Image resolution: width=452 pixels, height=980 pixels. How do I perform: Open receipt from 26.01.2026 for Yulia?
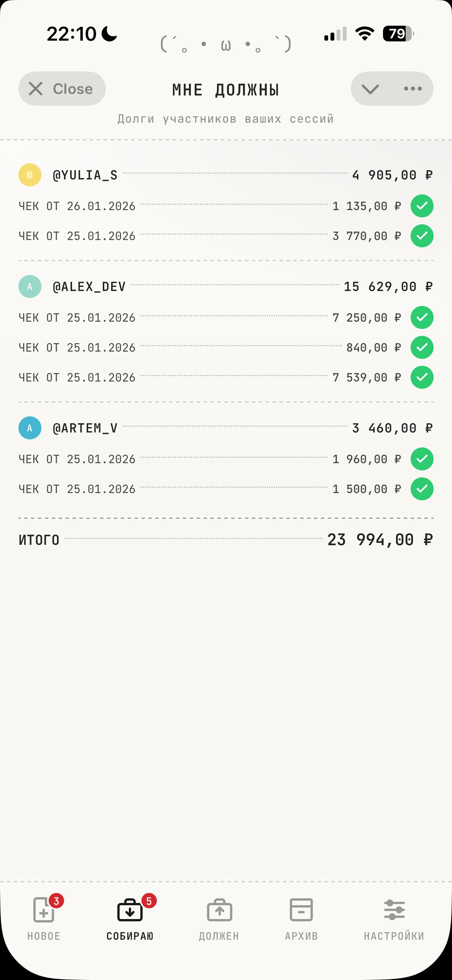77,206
